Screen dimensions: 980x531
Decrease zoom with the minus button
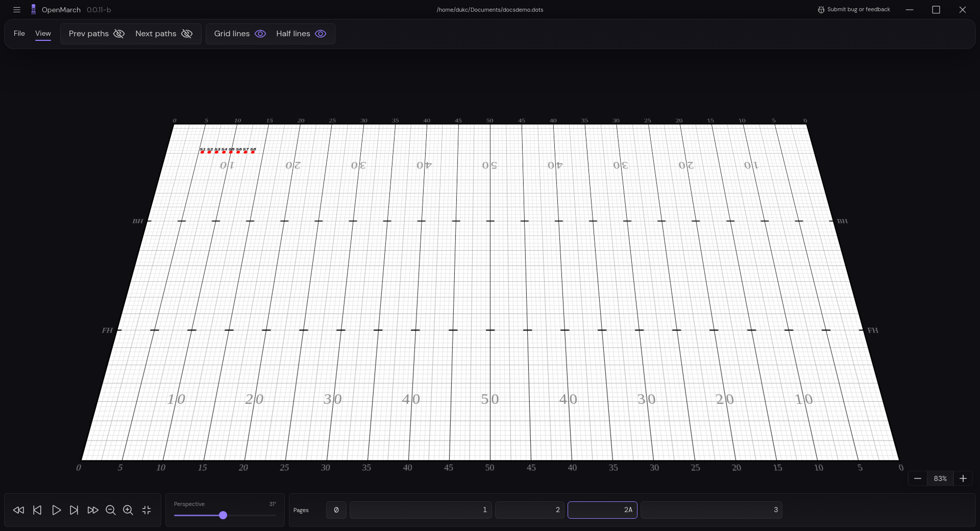pyautogui.click(x=918, y=478)
